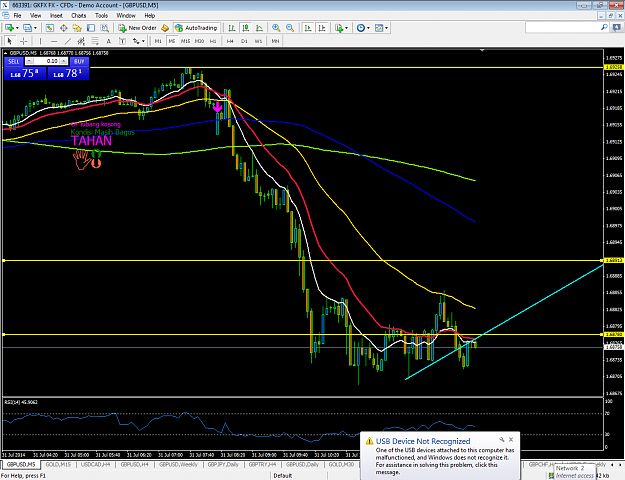Toggle chart auto scroll icon

308,28
